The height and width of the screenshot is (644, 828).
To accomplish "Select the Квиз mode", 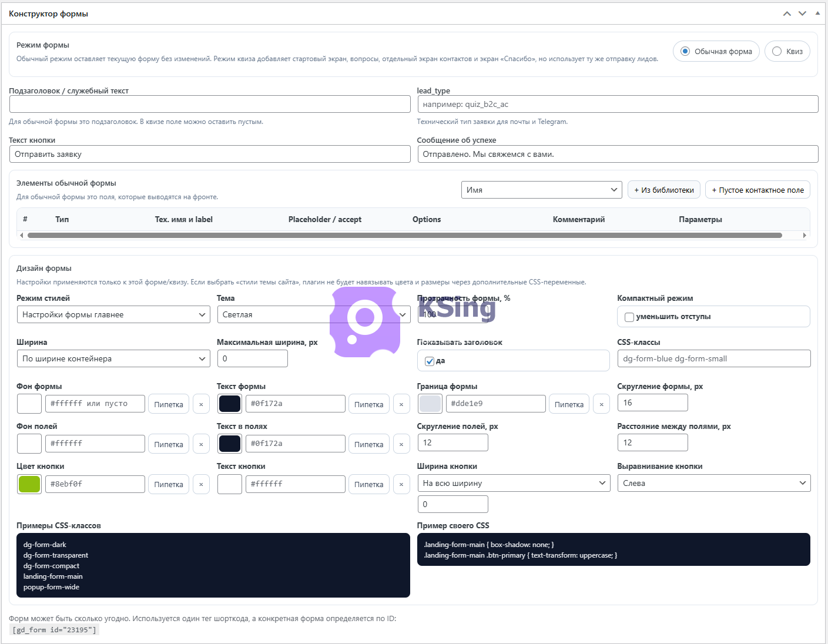I will 787,51.
